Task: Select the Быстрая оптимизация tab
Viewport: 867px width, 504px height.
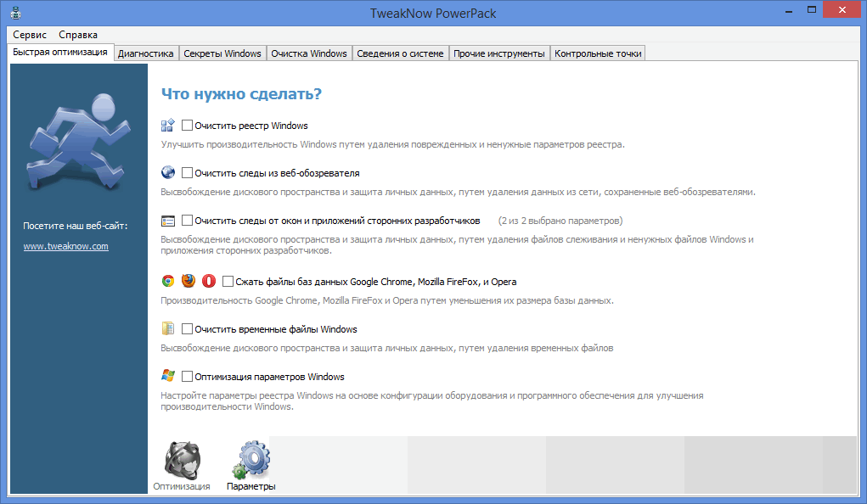Action: (x=60, y=52)
